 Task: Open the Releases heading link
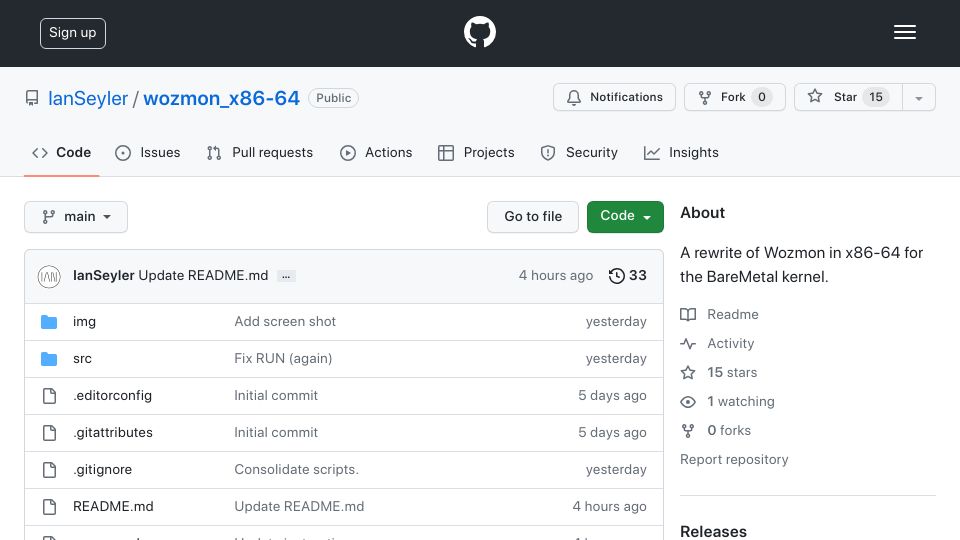(x=713, y=531)
